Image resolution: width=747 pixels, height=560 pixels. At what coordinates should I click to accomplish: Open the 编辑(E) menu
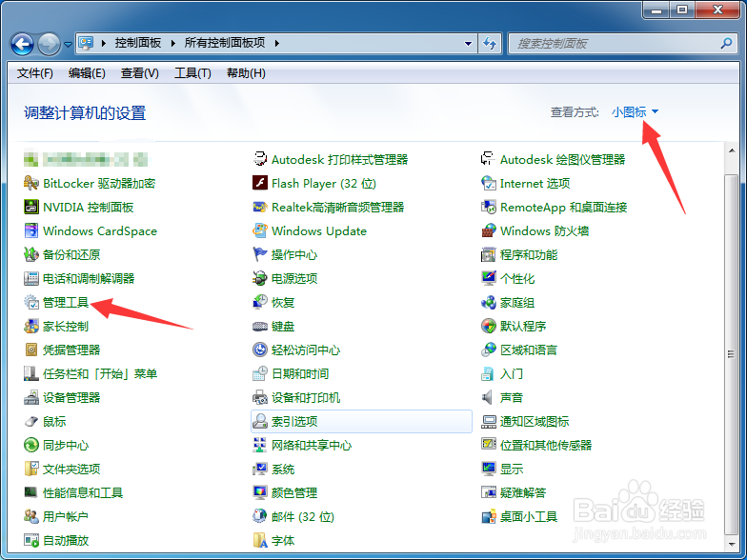pos(87,73)
